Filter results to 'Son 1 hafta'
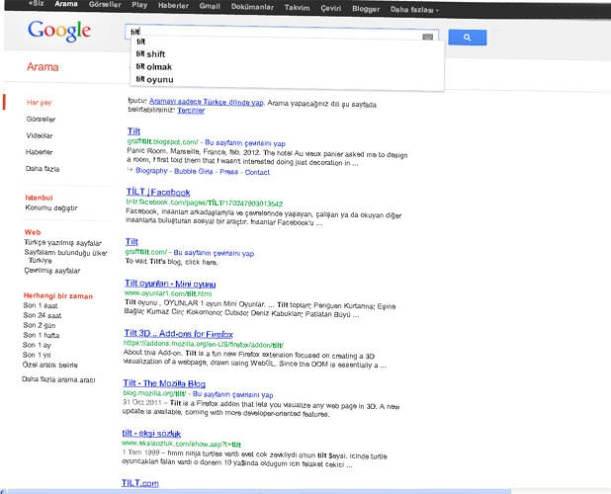 coord(41,335)
